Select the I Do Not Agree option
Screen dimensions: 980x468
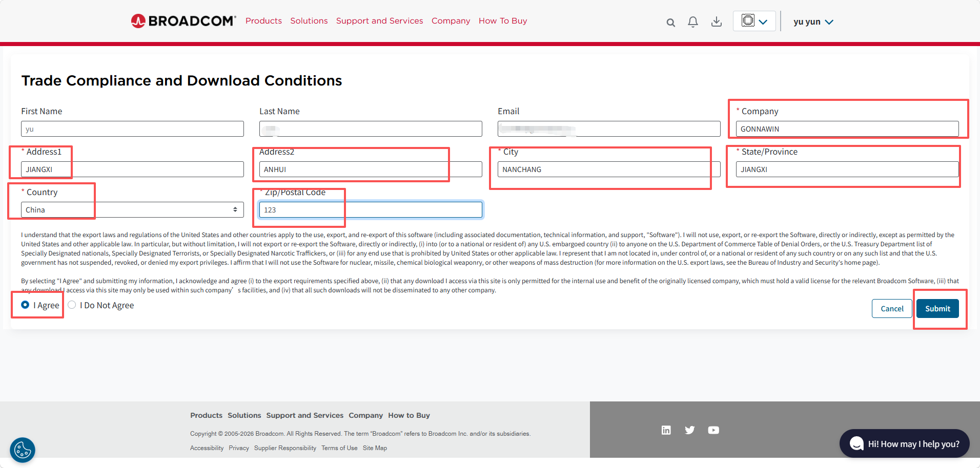[72, 305]
